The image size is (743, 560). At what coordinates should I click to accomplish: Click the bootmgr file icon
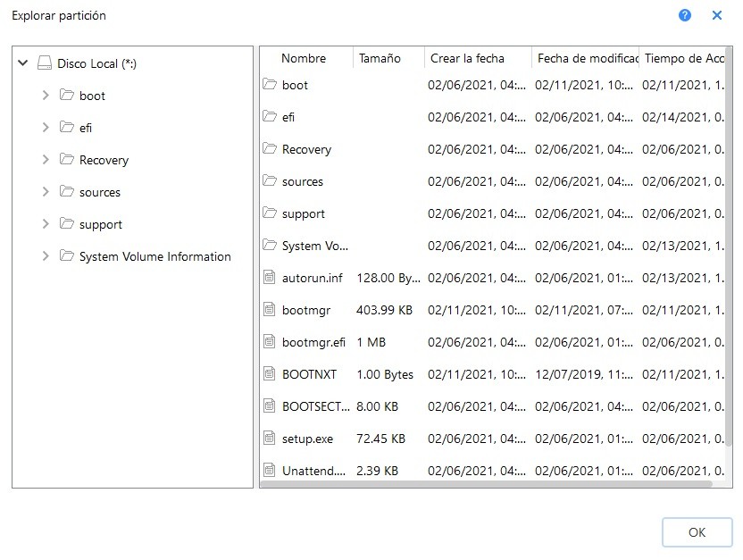tap(269, 309)
